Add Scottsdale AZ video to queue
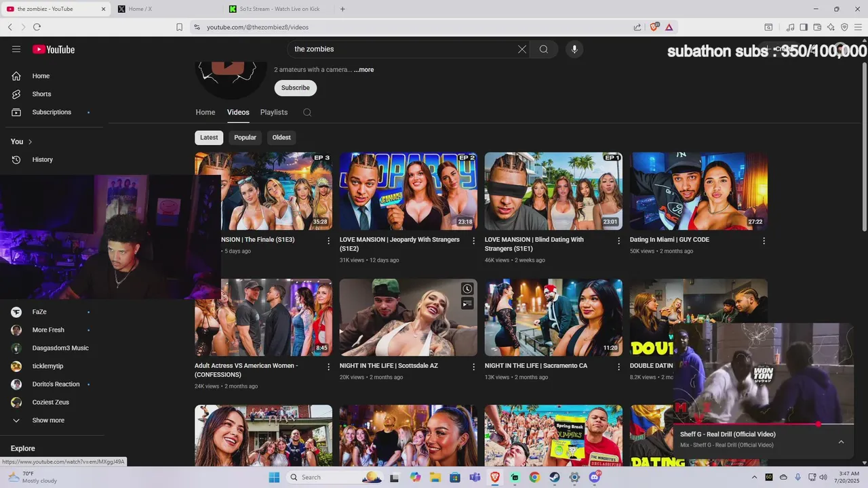The image size is (868, 488). point(467,304)
